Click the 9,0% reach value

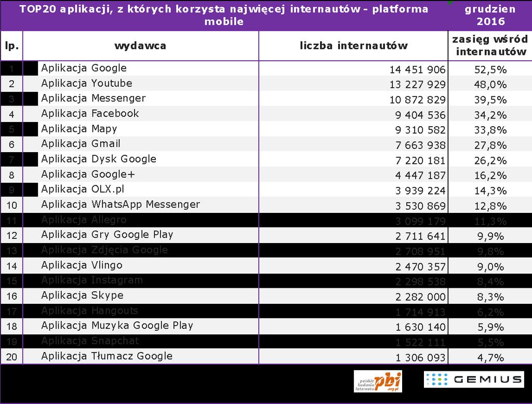[490, 266]
